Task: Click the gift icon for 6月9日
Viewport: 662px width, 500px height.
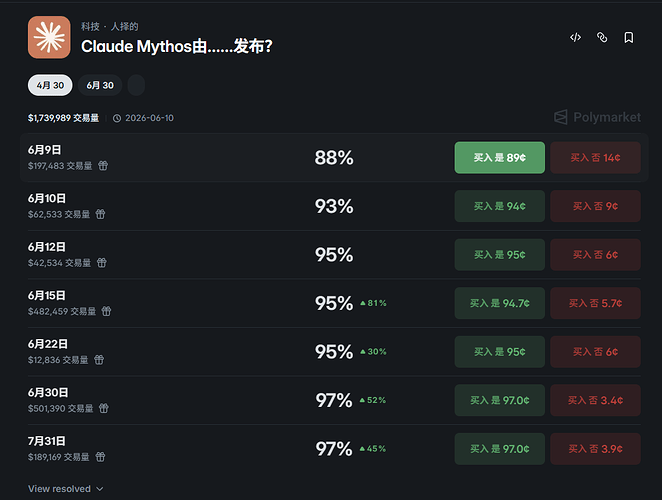Action: 103,166
